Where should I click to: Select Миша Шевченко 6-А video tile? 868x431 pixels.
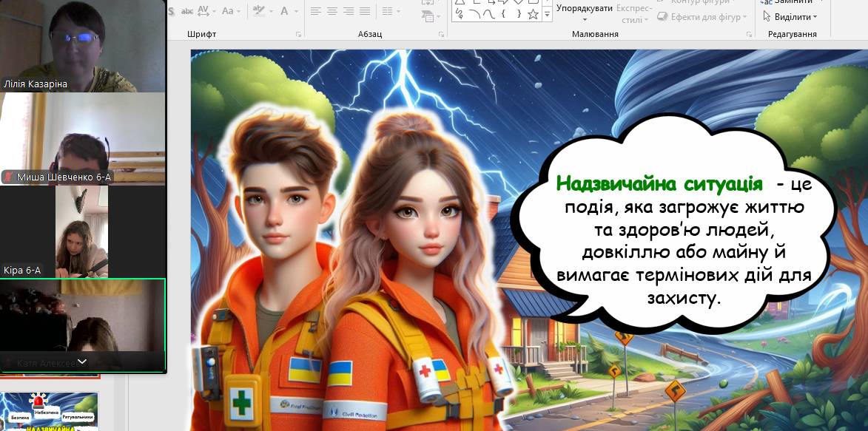[x=82, y=138]
